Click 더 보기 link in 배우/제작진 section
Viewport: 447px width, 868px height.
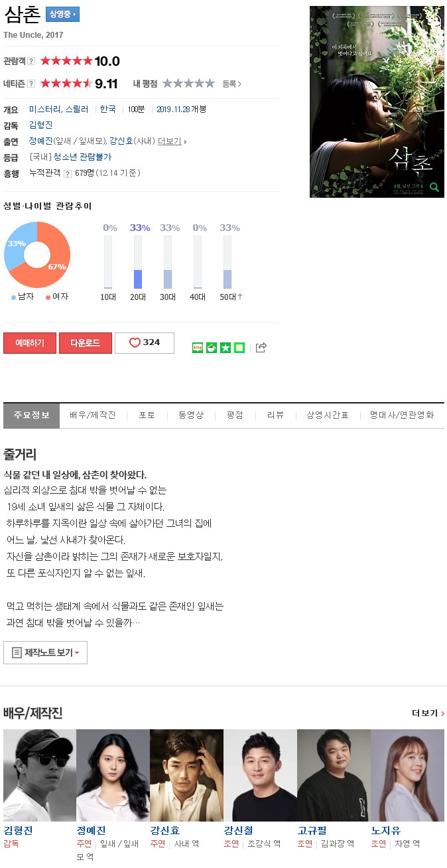428,713
